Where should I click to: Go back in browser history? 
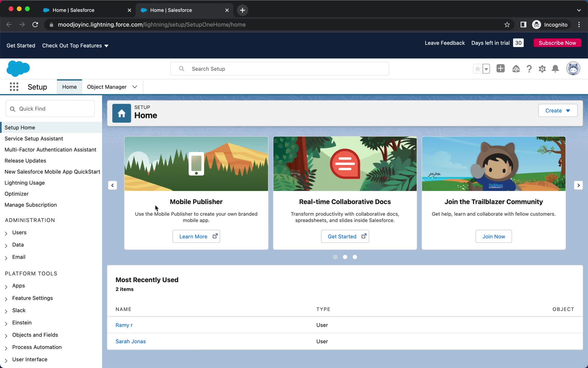coord(9,25)
